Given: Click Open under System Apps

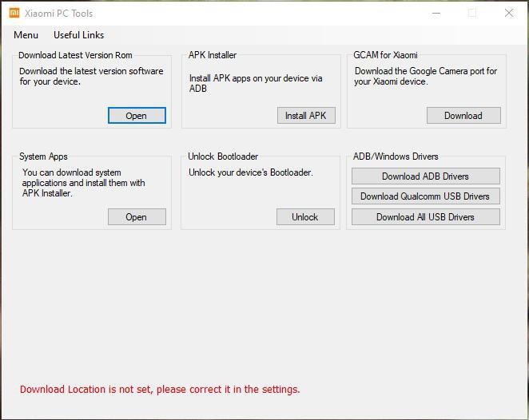Looking at the screenshot, I should 137,216.
